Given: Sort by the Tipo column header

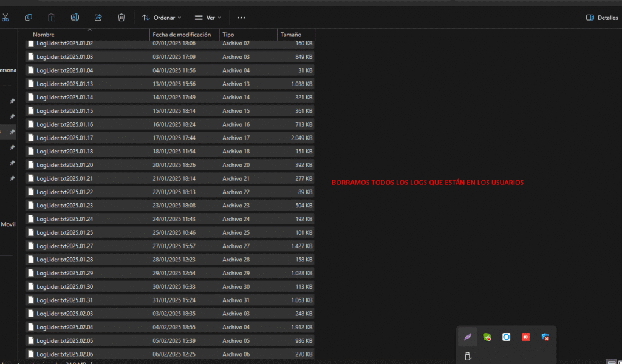Looking at the screenshot, I should (x=228, y=35).
